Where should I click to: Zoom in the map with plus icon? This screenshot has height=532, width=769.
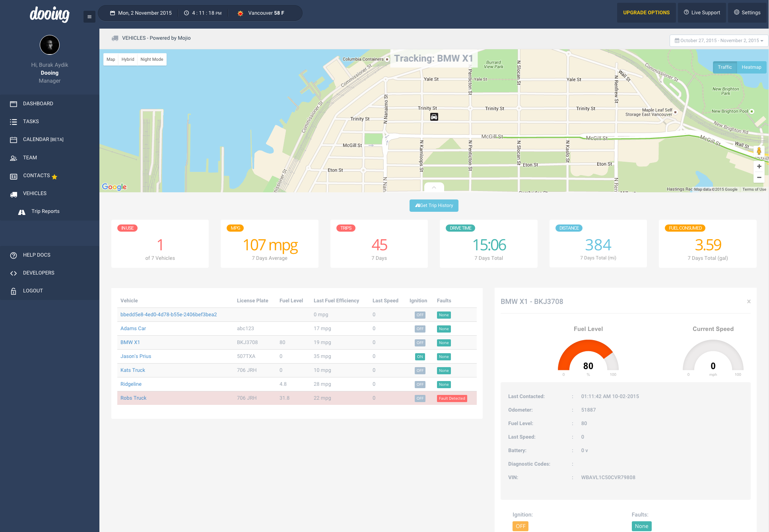(x=759, y=166)
